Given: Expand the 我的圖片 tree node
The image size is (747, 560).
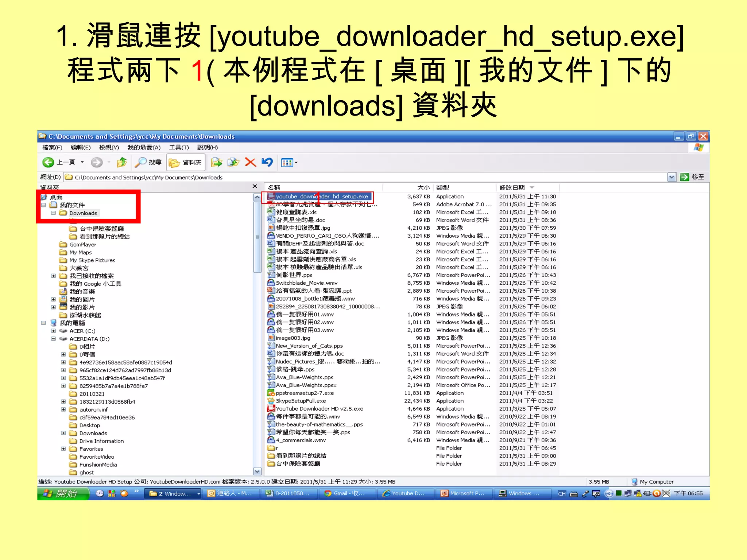Looking at the screenshot, I should (x=53, y=299).
